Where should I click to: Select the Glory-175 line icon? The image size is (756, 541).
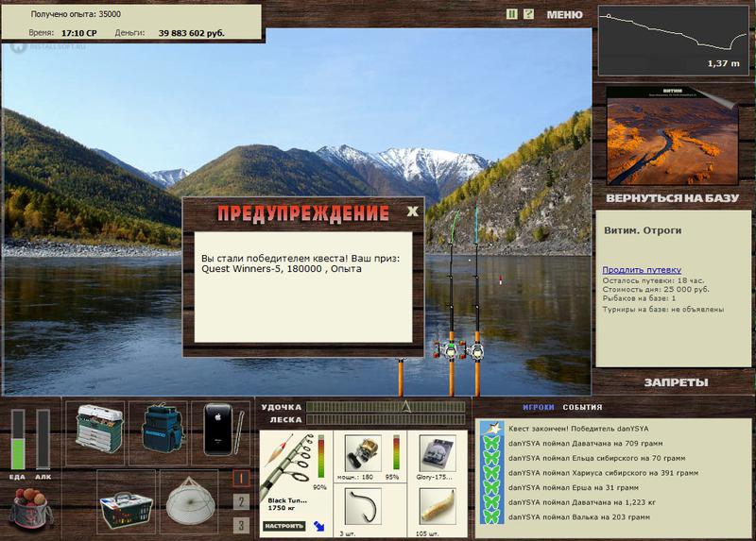click(437, 453)
